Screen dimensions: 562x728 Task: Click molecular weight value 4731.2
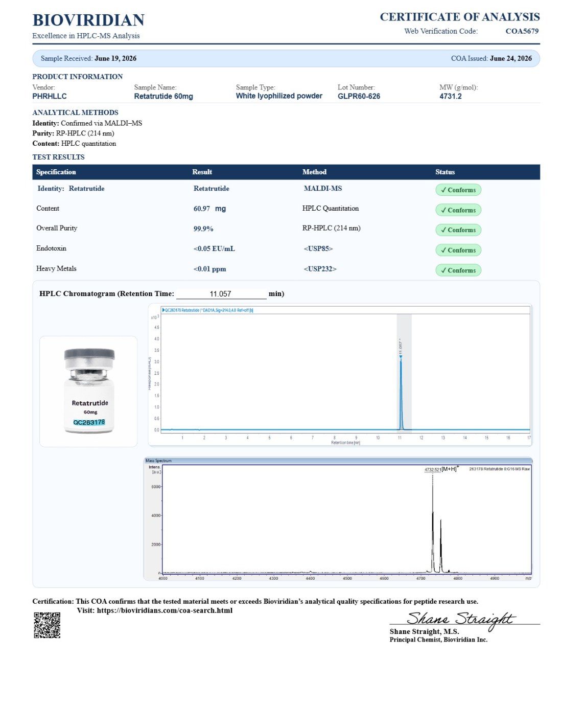451,96
